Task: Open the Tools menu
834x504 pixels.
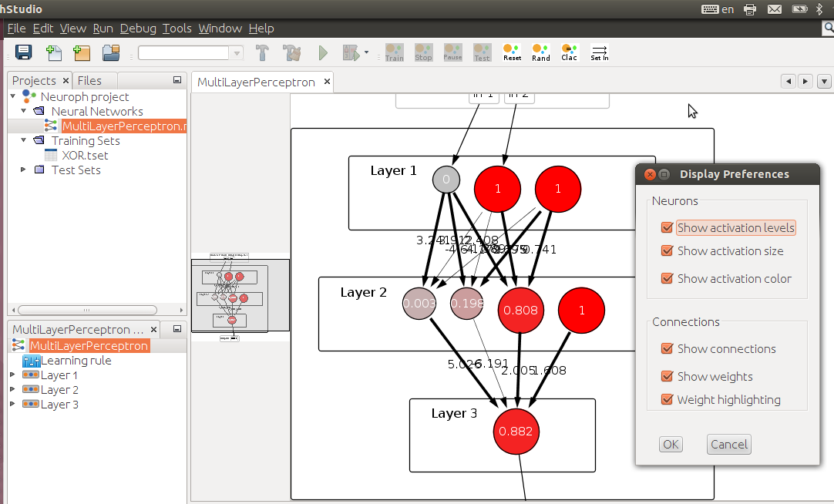Action: click(x=177, y=28)
